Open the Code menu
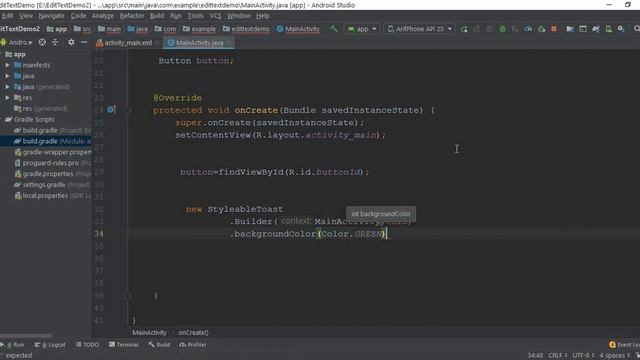The height and width of the screenshot is (360, 640). click(x=78, y=16)
